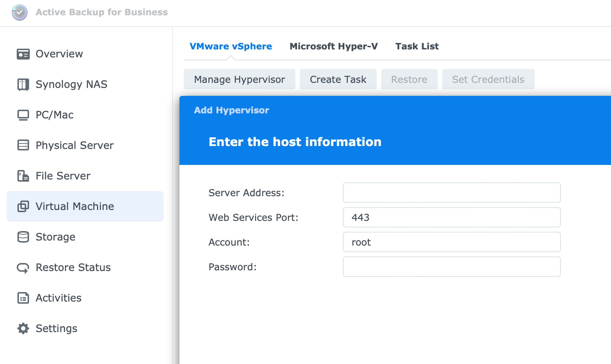Open Settings page label
611x364 pixels.
coord(56,328)
